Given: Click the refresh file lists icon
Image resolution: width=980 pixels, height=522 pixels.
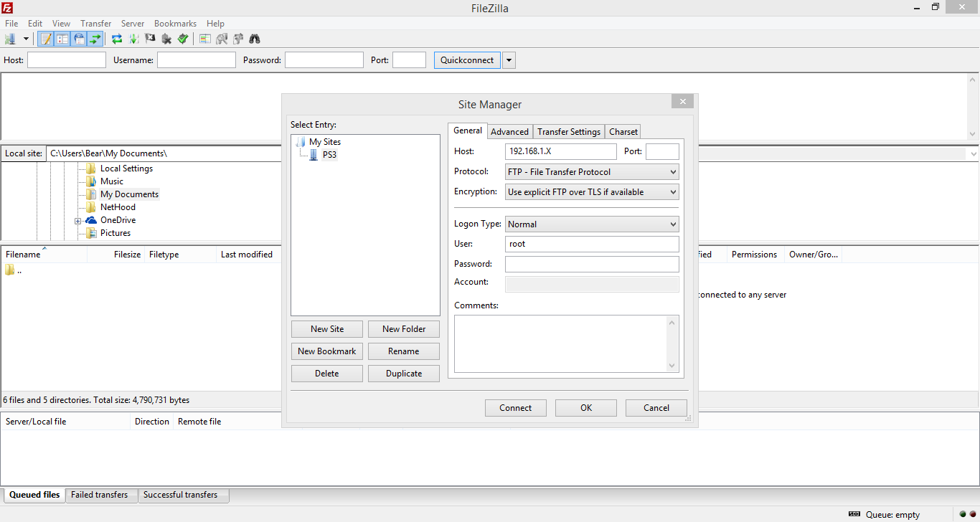Looking at the screenshot, I should click(x=116, y=39).
